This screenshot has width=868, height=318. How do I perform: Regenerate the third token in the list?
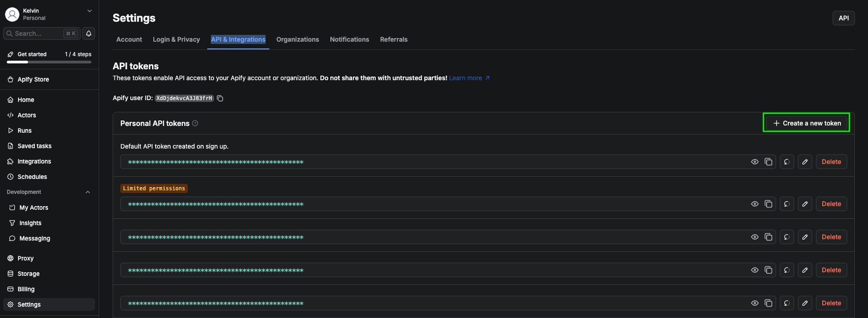pos(787,237)
